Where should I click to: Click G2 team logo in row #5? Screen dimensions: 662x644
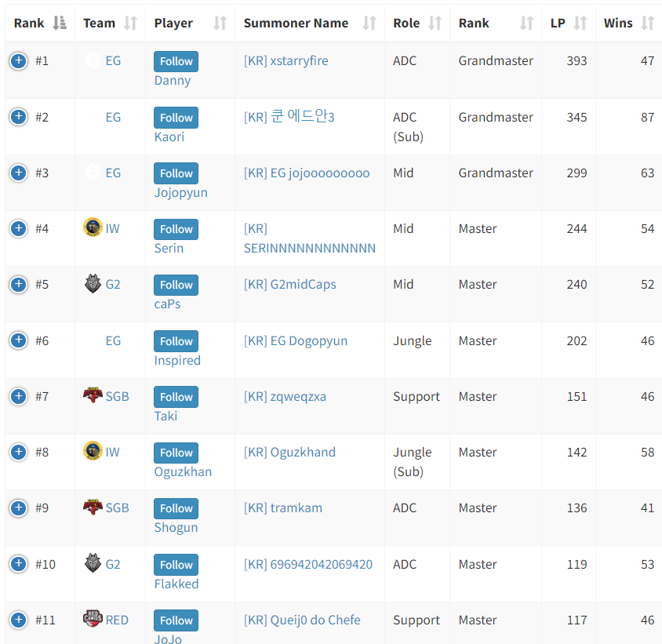(93, 283)
